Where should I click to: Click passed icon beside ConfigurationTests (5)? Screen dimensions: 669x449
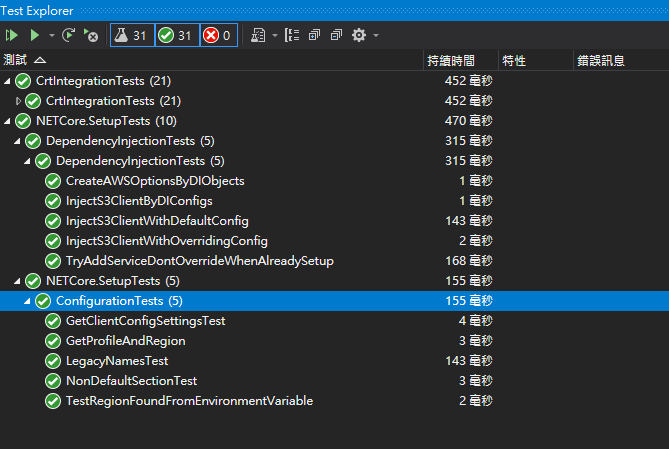tap(43, 301)
